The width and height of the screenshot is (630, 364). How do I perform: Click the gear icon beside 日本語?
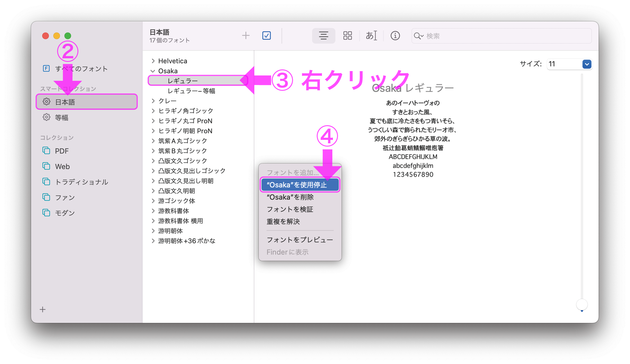46,102
